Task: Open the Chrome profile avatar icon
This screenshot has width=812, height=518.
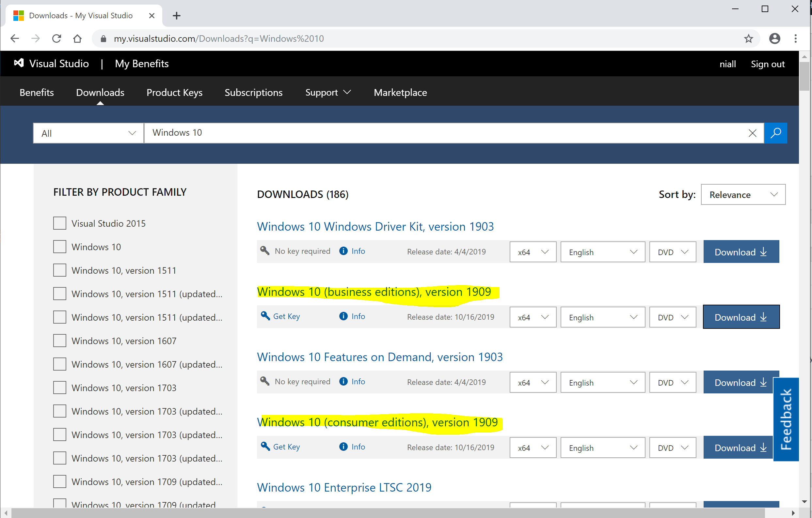Action: (774, 38)
